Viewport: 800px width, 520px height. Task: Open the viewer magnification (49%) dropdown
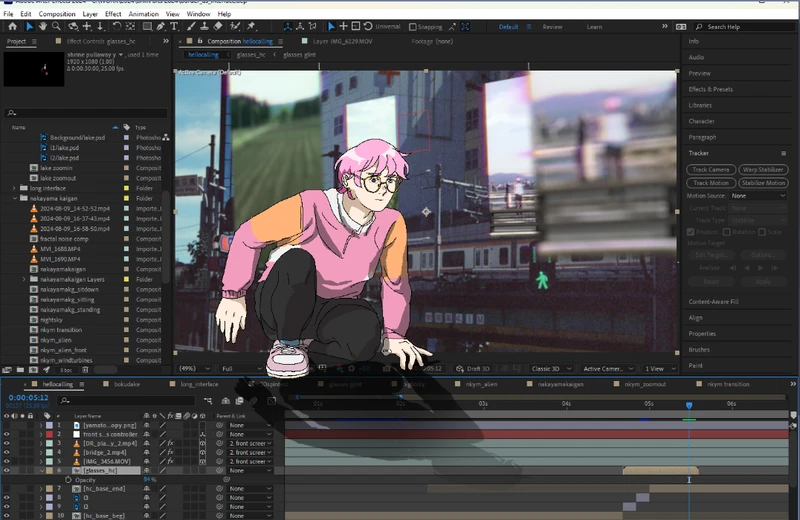tap(194, 368)
